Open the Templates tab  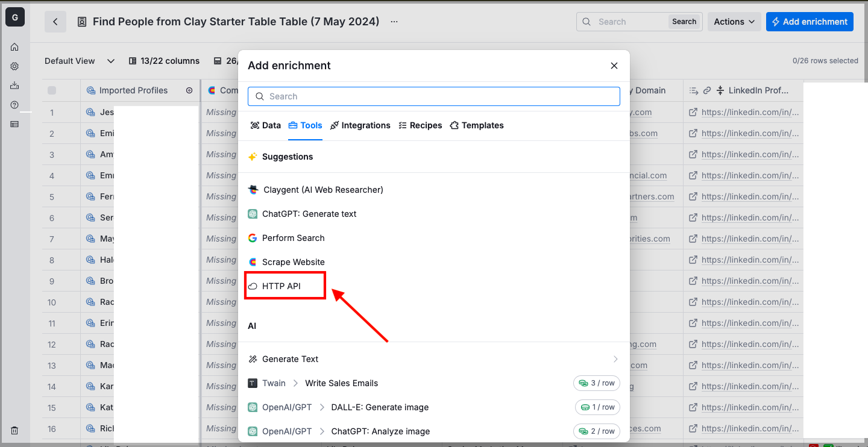pos(477,125)
